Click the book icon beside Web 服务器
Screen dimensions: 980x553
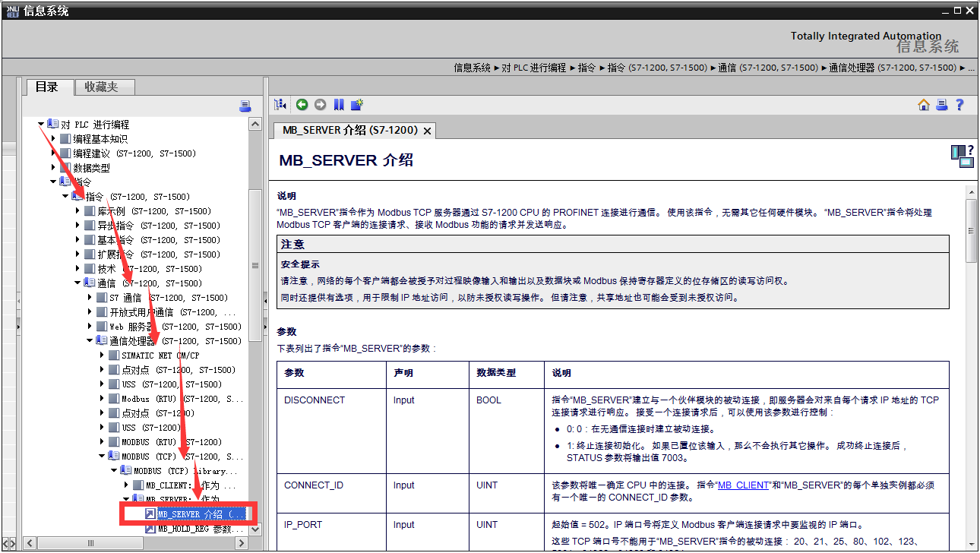[102, 327]
